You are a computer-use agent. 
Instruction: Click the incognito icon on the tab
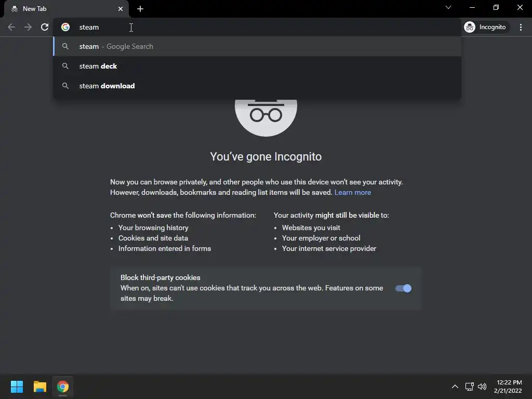(x=14, y=9)
